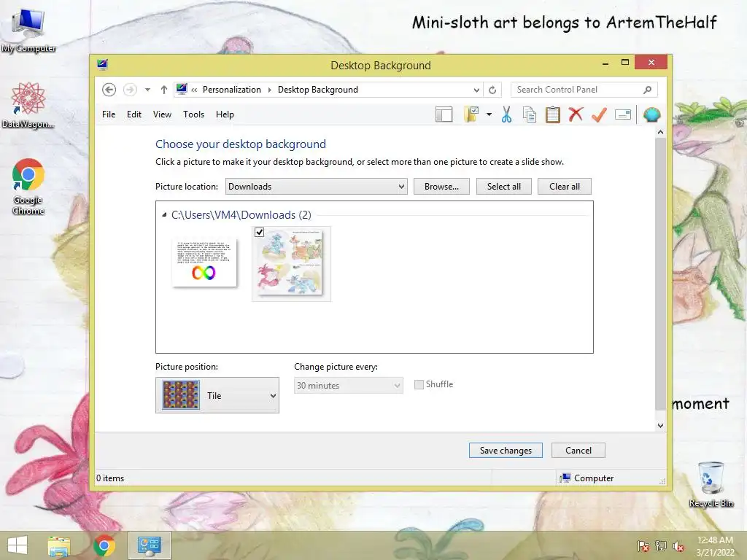This screenshot has height=560, width=747.
Task: Open the Edit menu
Action: 134,114
